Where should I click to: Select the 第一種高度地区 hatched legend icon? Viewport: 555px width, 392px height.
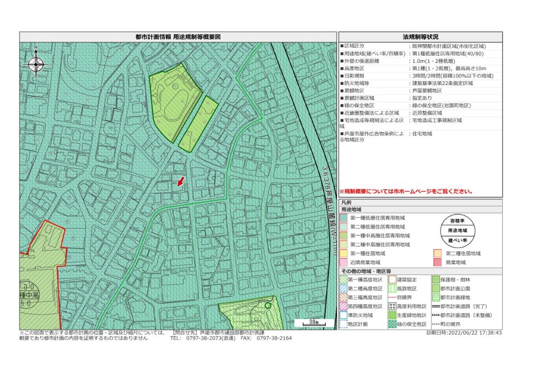tap(343, 280)
